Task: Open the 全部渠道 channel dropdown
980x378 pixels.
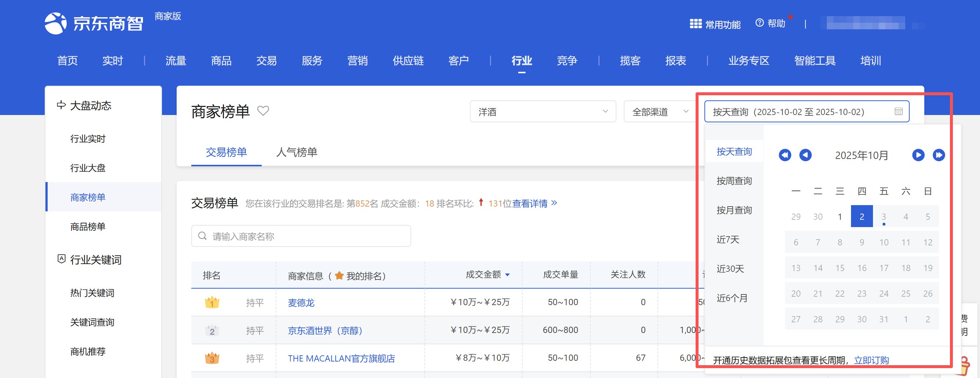Action: click(x=661, y=111)
